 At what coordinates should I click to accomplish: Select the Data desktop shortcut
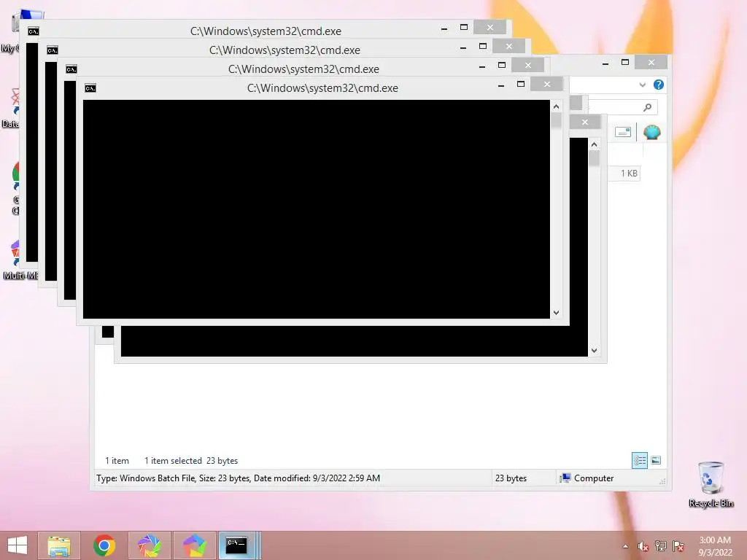[x=10, y=108]
